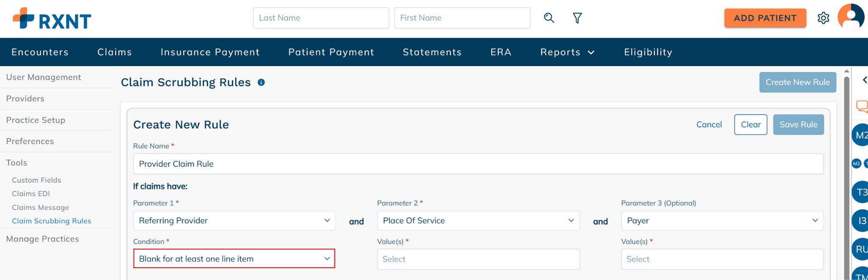This screenshot has height=280, width=868.
Task: Click the RXNT logo
Action: click(x=52, y=19)
